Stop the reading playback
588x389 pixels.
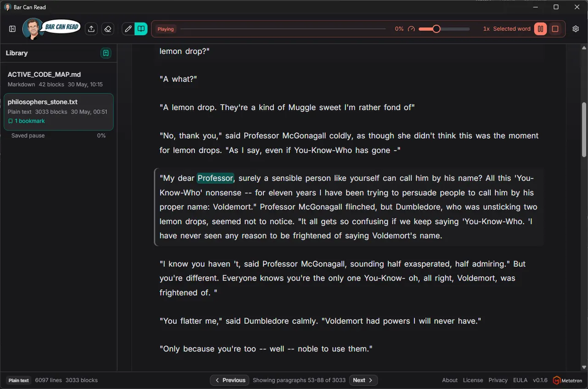point(555,29)
